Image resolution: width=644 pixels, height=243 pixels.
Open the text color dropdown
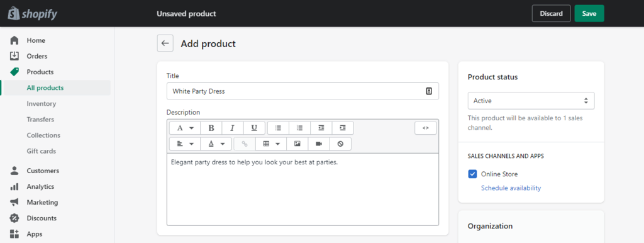point(216,144)
